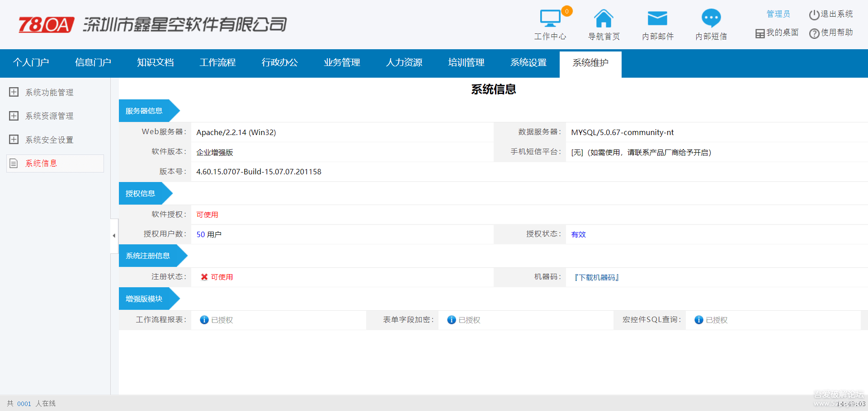
Task: Open 内部邮件 envelope icon
Action: pos(657,19)
